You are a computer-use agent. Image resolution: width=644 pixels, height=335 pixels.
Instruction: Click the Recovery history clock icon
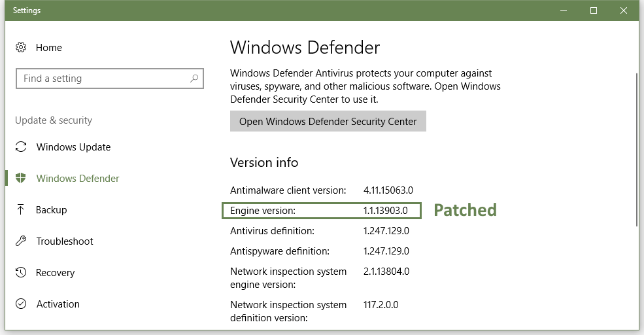(21, 272)
